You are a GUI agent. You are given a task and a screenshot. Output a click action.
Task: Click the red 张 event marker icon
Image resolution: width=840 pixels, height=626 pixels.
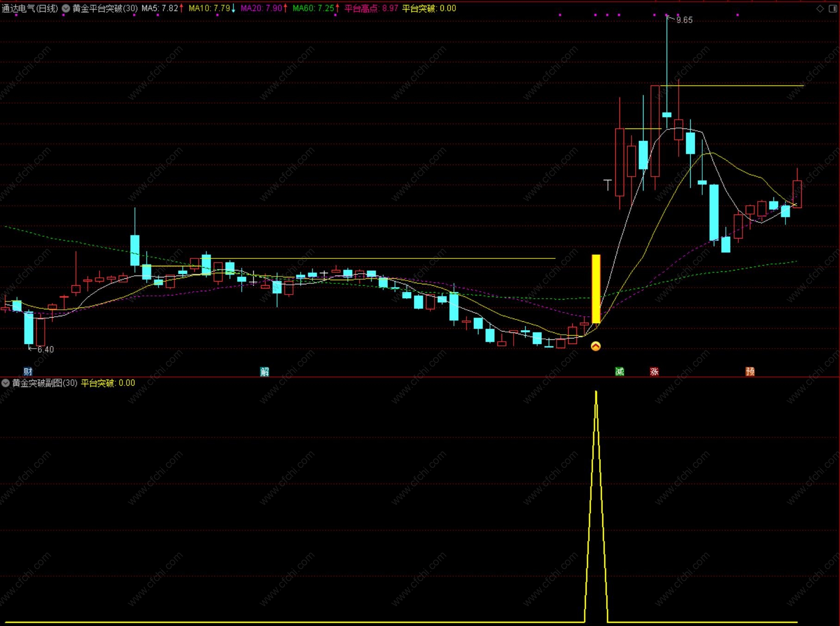654,371
